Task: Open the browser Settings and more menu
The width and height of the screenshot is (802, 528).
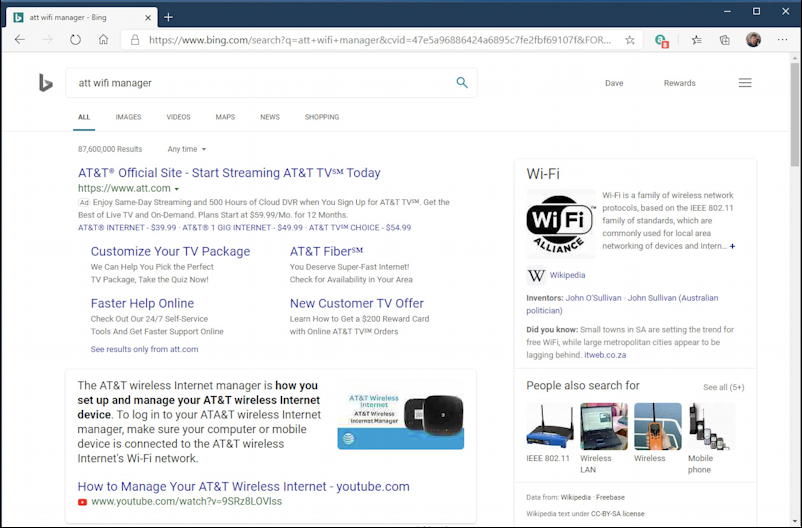Action: pos(782,40)
